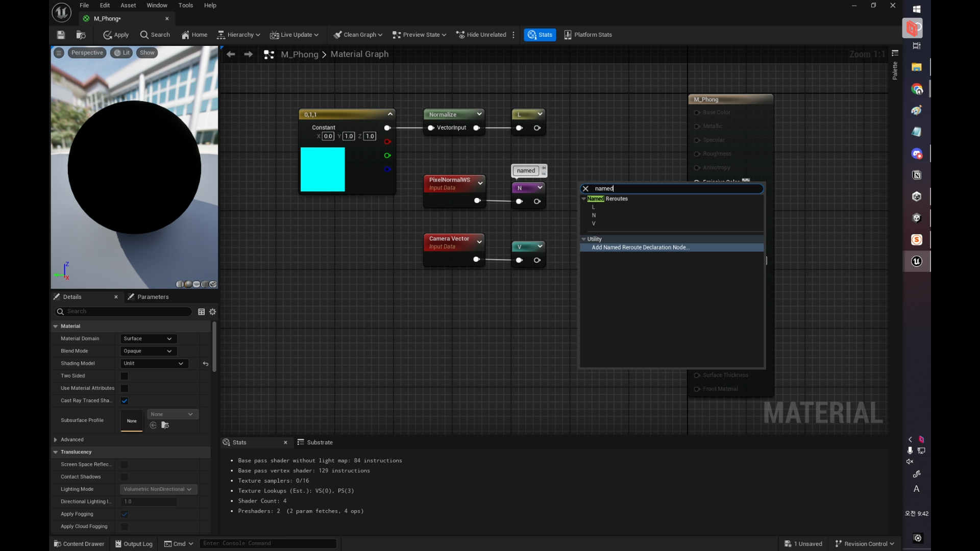980x551 pixels.
Task: Reset Shading Model to default arrow
Action: pyautogui.click(x=206, y=364)
